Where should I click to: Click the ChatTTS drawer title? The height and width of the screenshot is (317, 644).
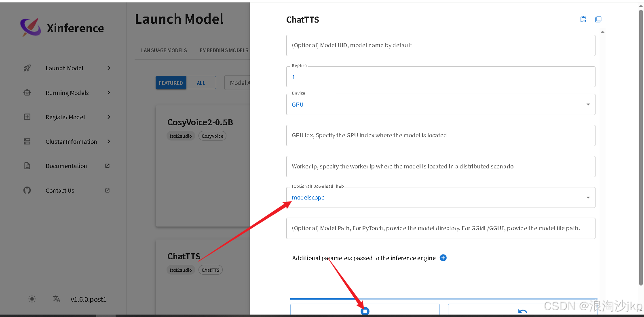pos(303,19)
